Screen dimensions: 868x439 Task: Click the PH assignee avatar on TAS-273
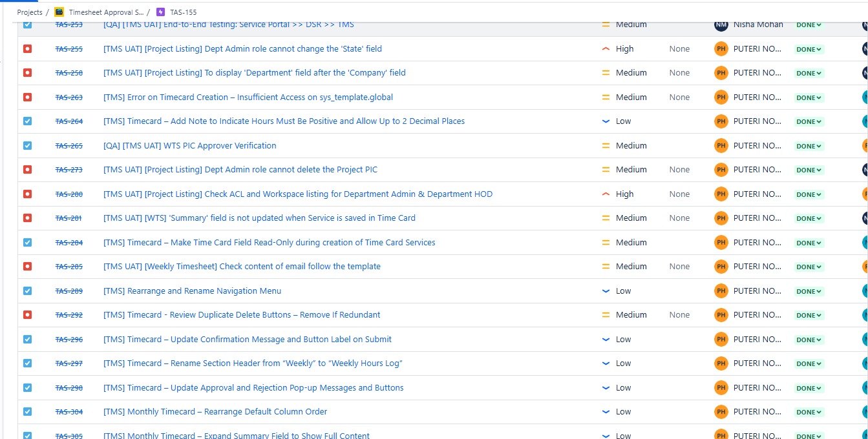point(721,170)
